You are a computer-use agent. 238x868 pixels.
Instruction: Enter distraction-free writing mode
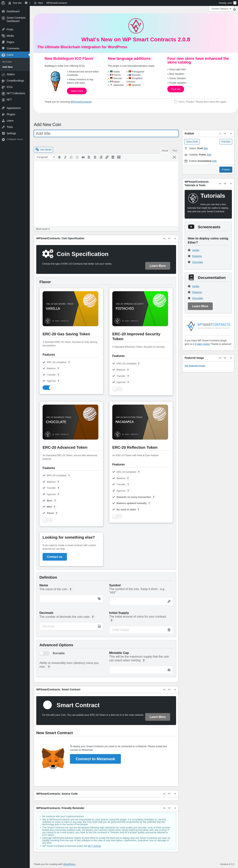coord(174,157)
